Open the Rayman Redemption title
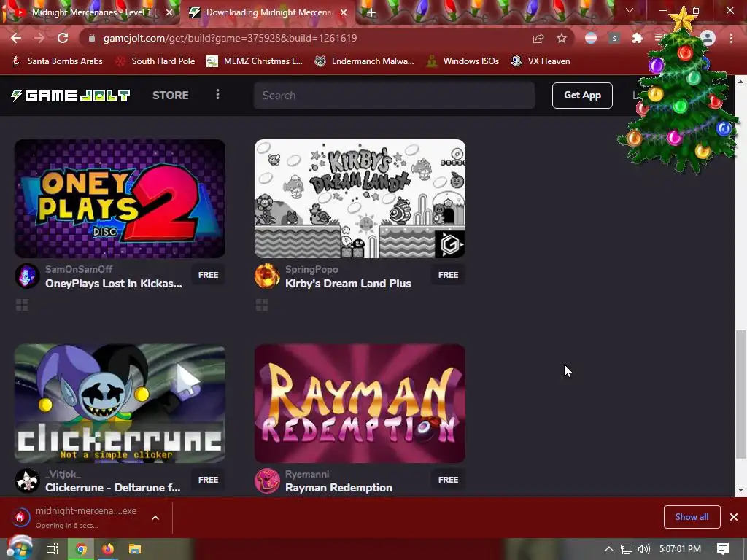This screenshot has width=747, height=560. (338, 488)
